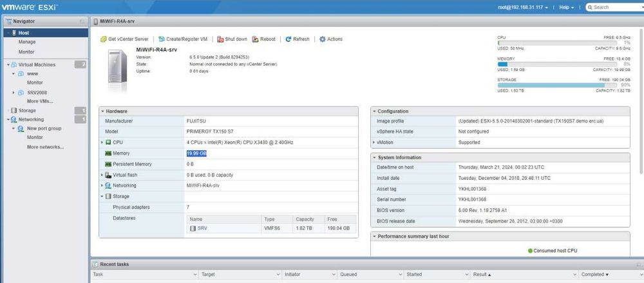Collapse the Configuration panel
This screenshot has width=644, height=283.
coord(374,112)
